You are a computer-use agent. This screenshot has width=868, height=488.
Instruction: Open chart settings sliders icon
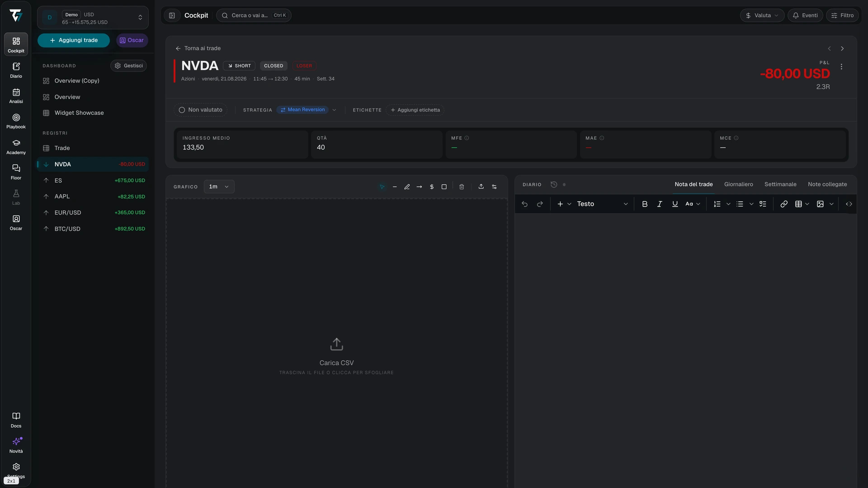click(494, 187)
